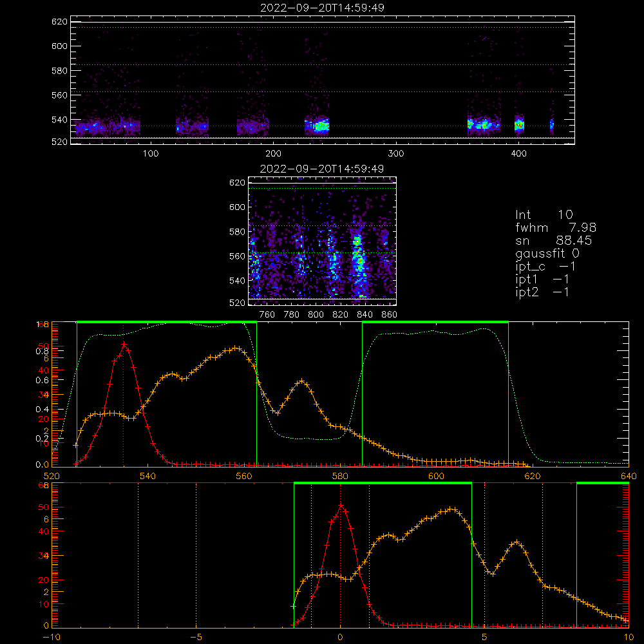
Task: Click the red y-axis label 50 on bottom plot
Action: tap(44, 507)
